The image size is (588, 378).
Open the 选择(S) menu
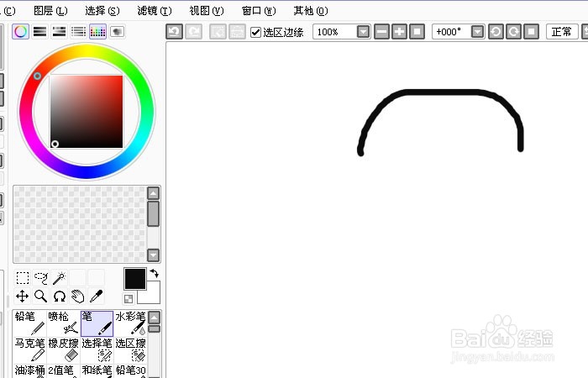tap(102, 10)
